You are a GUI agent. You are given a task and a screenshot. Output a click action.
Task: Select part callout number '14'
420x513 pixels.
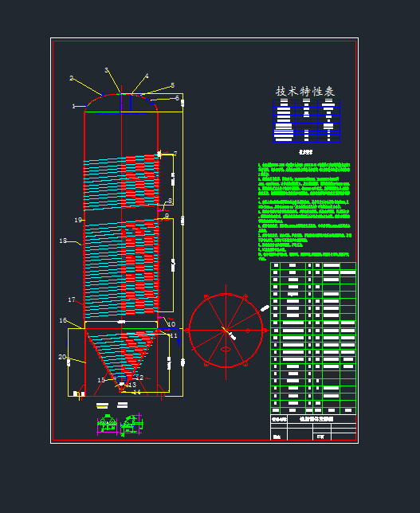click(137, 392)
